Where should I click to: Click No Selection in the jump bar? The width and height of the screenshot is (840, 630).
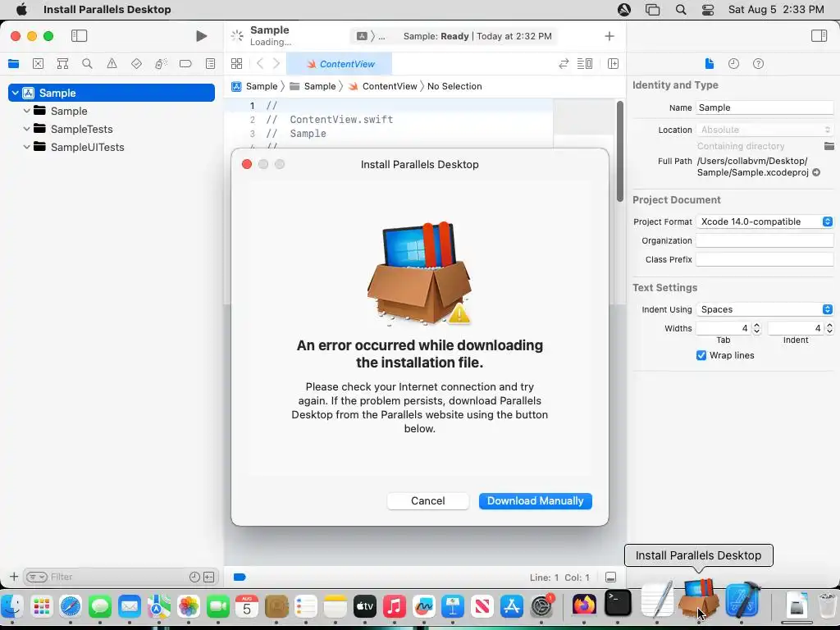point(454,86)
